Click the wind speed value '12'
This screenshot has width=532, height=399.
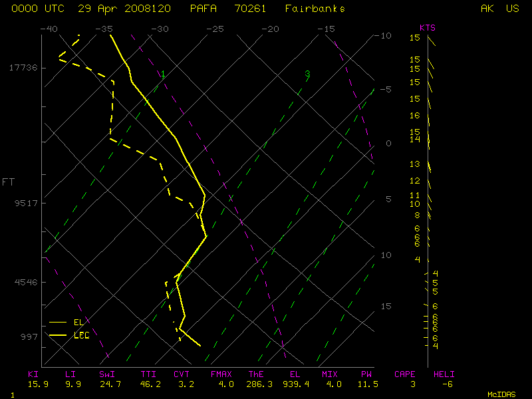pos(414,181)
